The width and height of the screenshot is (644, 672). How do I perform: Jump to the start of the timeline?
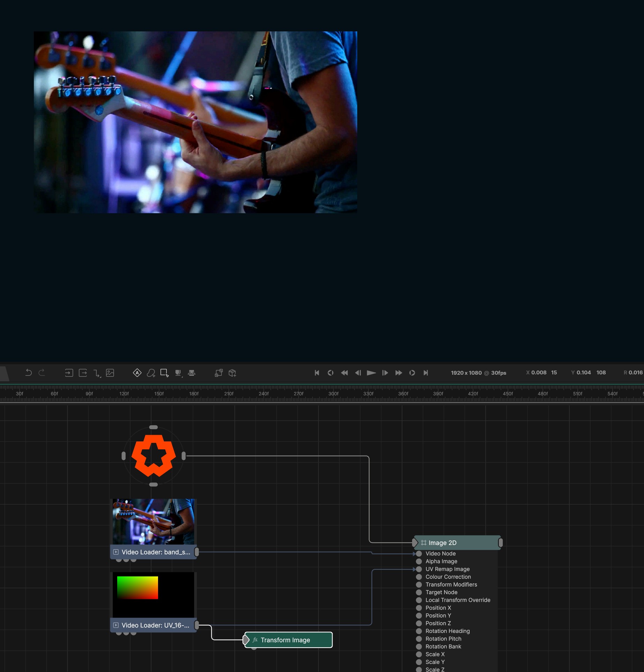tap(317, 373)
